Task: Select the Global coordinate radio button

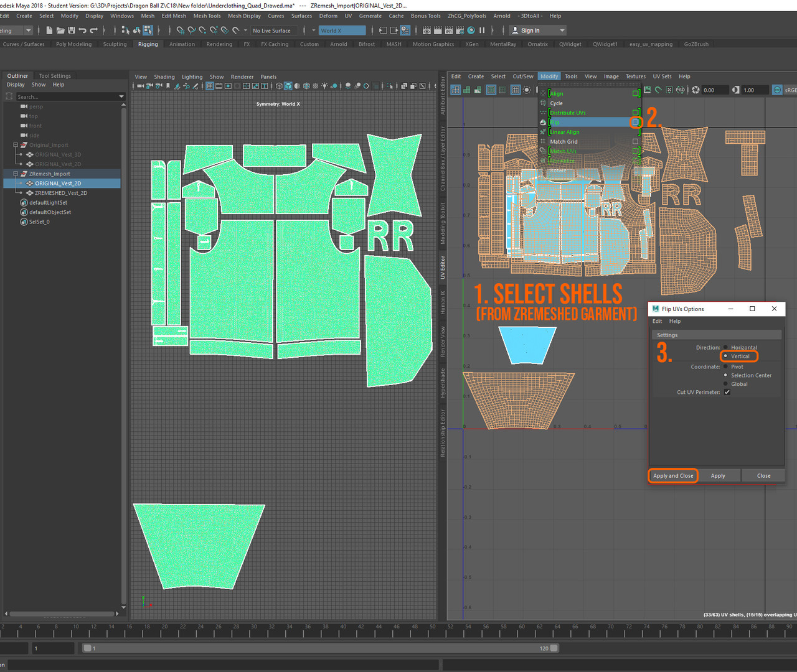Action: [x=725, y=384]
